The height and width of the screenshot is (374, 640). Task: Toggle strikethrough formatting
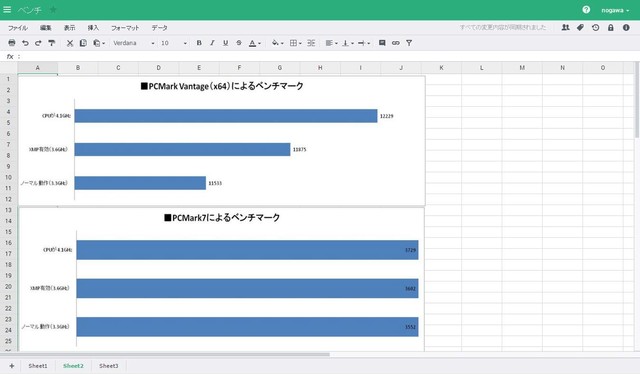click(x=239, y=43)
